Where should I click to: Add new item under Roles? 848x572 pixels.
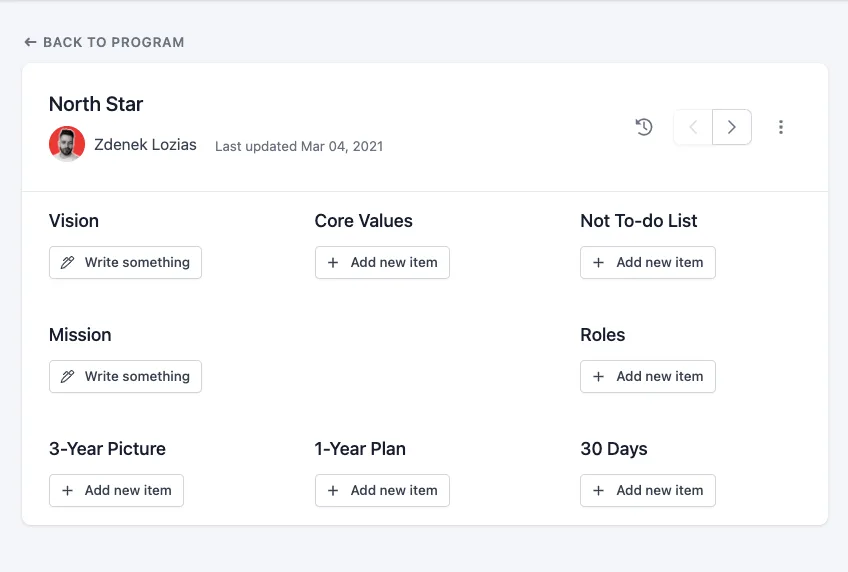648,376
